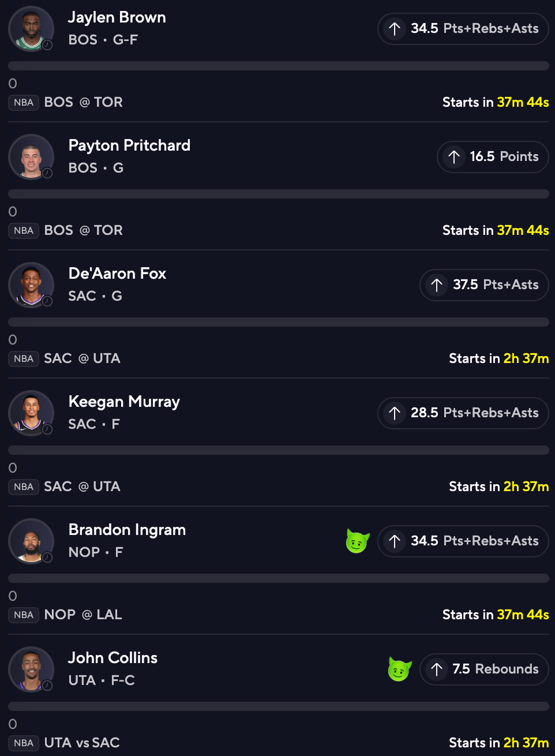Open the Brandon Ingram player name
This screenshot has width=555, height=756.
click(x=127, y=530)
